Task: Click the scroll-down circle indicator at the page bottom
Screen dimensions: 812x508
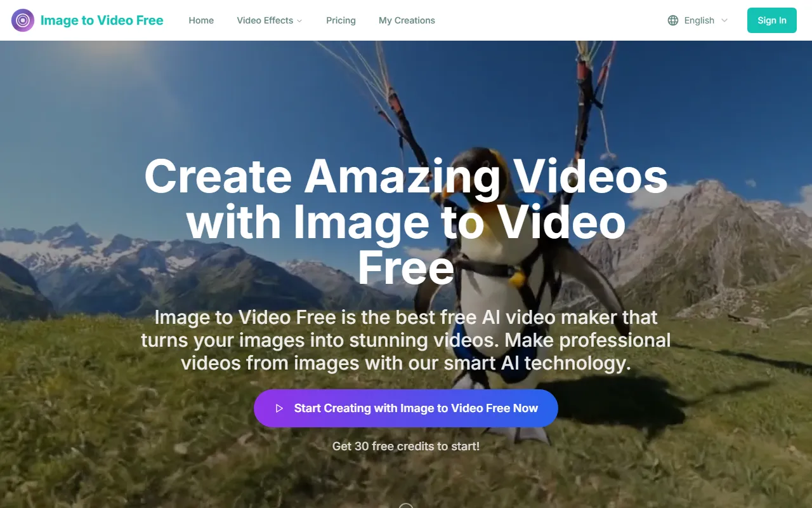Action: click(406, 505)
